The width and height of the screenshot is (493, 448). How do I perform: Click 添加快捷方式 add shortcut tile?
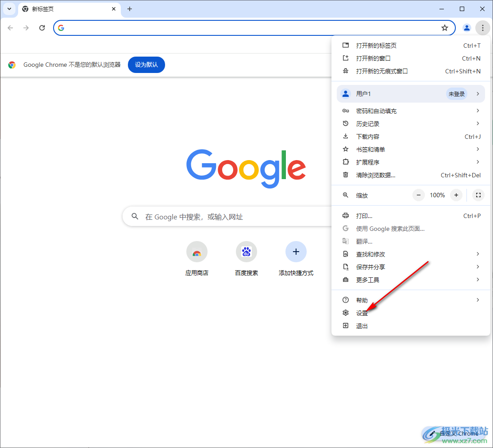296,259
